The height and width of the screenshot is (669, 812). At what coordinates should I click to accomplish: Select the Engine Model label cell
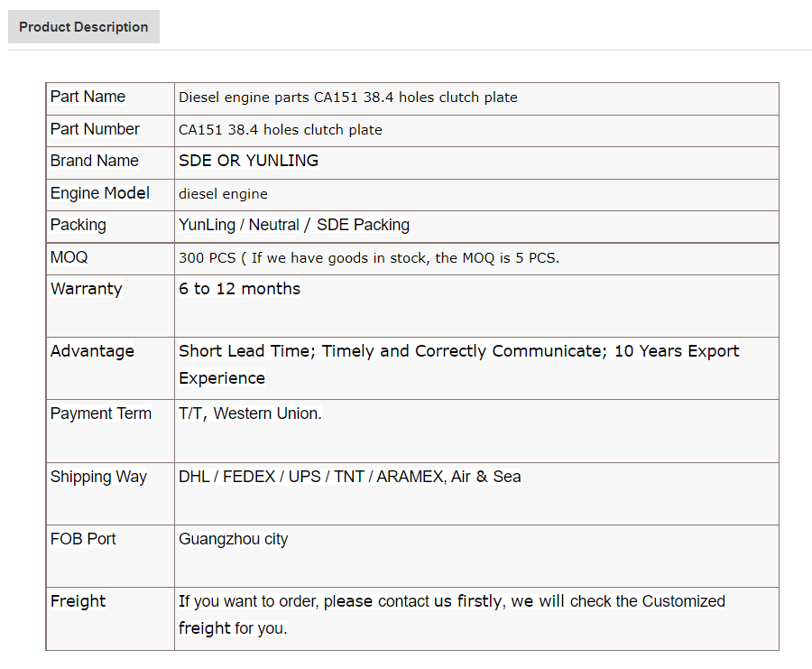pos(110,195)
